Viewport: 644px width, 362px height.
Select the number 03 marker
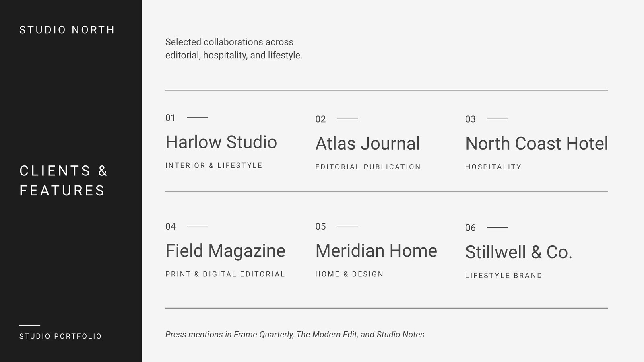tap(470, 119)
